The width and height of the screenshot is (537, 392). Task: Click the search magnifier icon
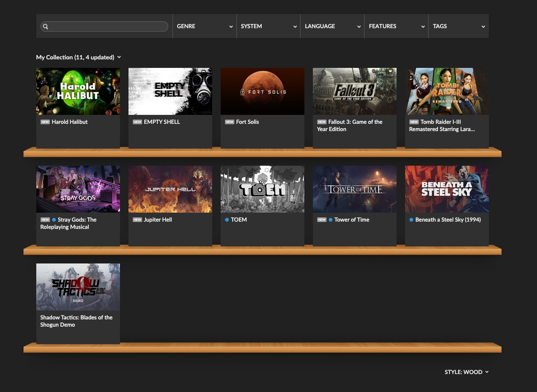[46, 26]
